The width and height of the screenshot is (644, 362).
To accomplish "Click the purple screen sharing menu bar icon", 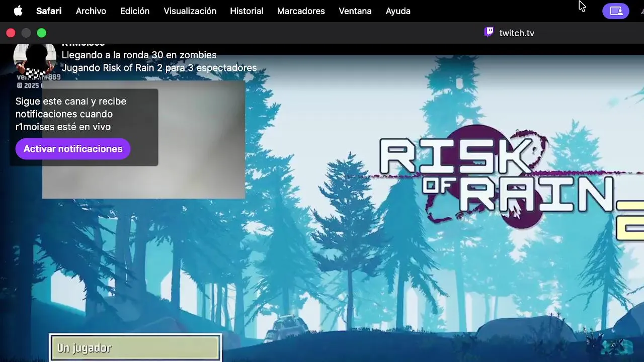I will 616,11.
